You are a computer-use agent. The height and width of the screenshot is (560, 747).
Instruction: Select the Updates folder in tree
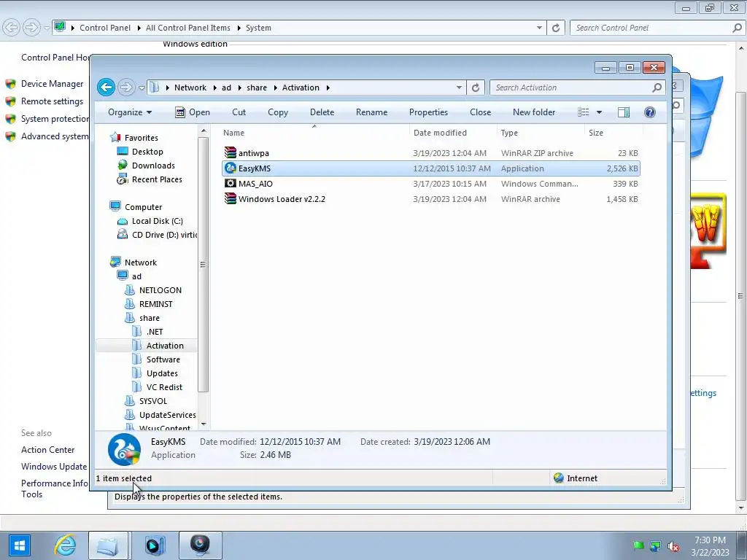(x=162, y=373)
